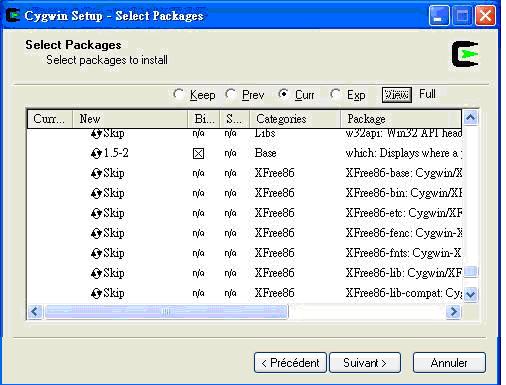
Task: Click Skip text in XFree86-bin row
Action: (114, 193)
